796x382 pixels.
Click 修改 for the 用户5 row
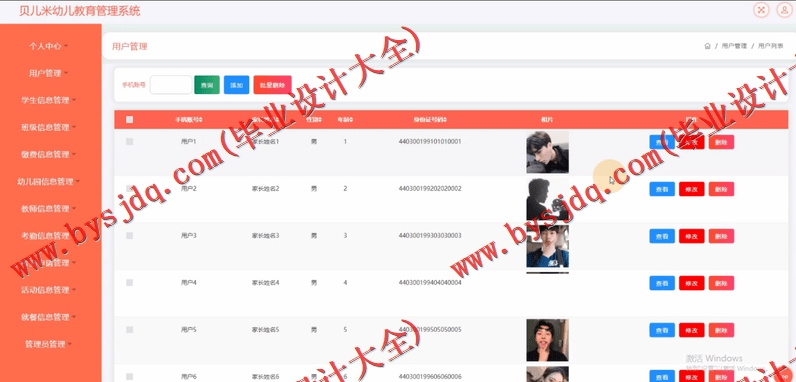pos(692,330)
